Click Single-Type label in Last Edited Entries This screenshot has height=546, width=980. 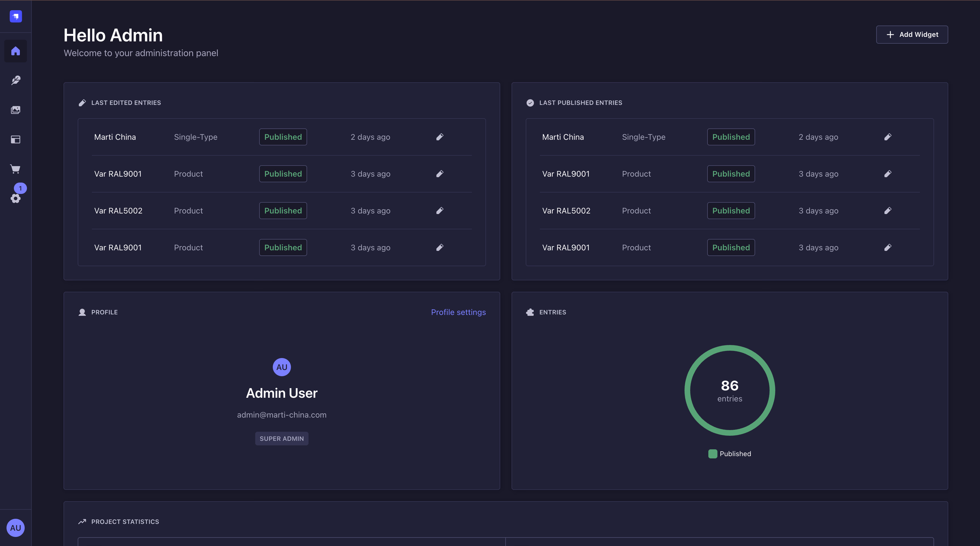point(196,137)
